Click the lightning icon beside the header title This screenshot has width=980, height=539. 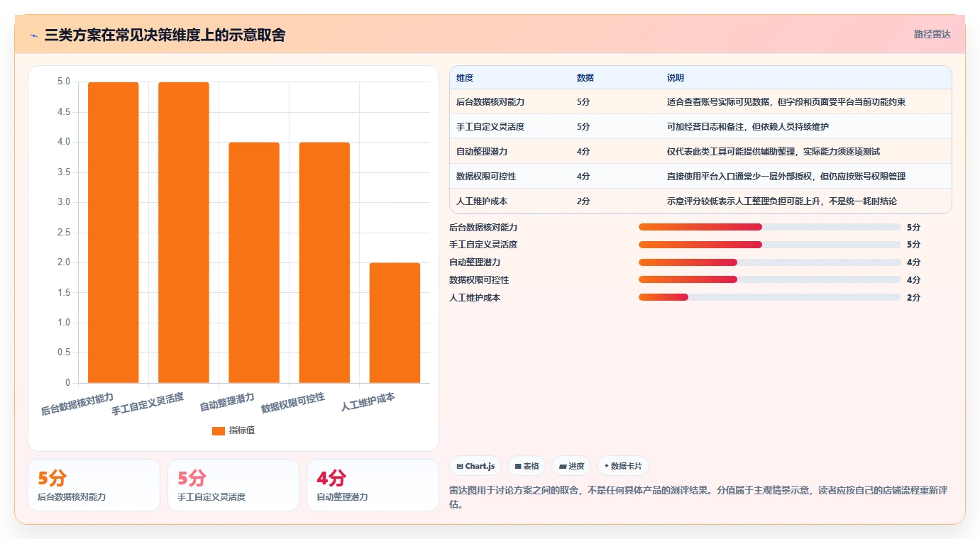(33, 35)
